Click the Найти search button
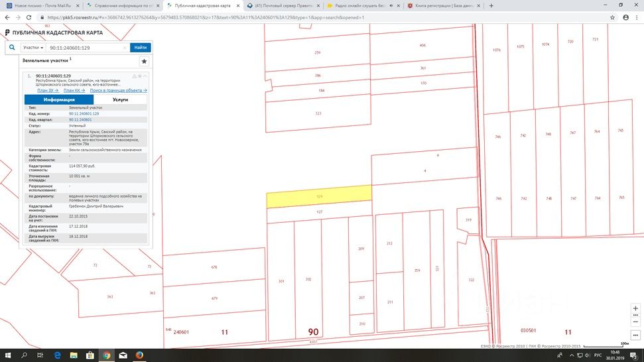The height and width of the screenshot is (362, 644). (x=141, y=48)
